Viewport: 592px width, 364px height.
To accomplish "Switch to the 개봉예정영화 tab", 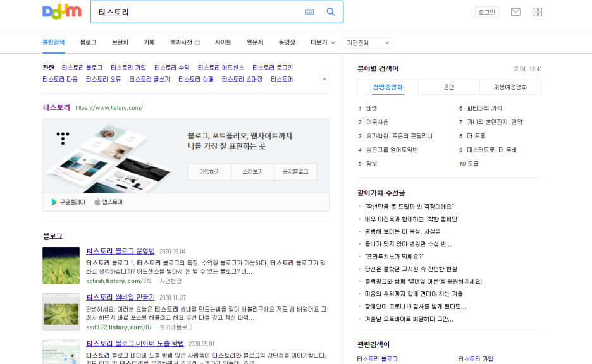I will pos(510,87).
